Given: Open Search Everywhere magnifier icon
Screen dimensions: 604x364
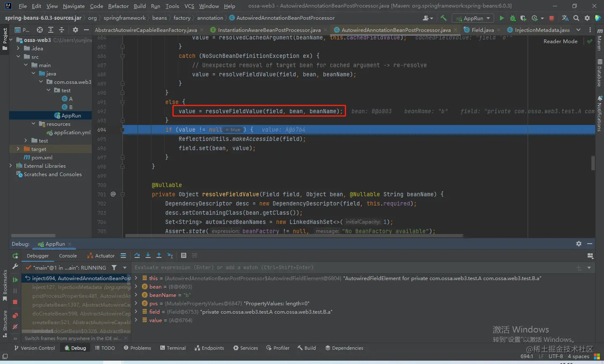Looking at the screenshot, I should pos(576,18).
